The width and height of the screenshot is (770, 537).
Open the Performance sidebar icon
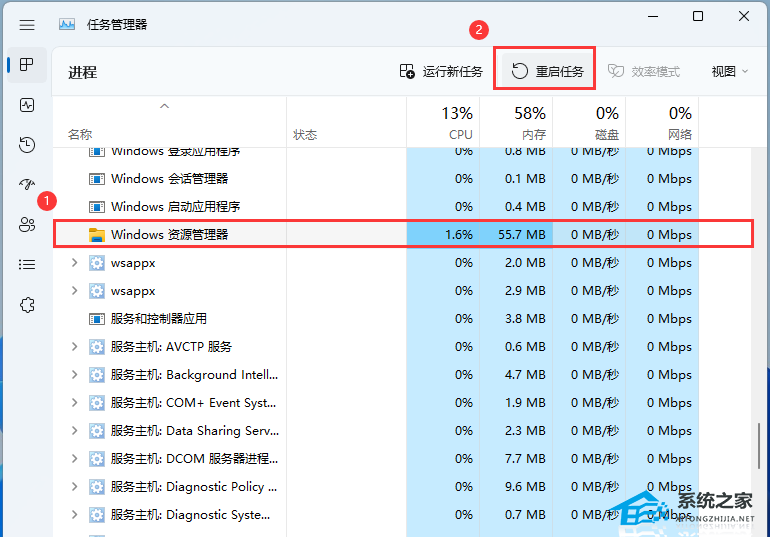(27, 105)
